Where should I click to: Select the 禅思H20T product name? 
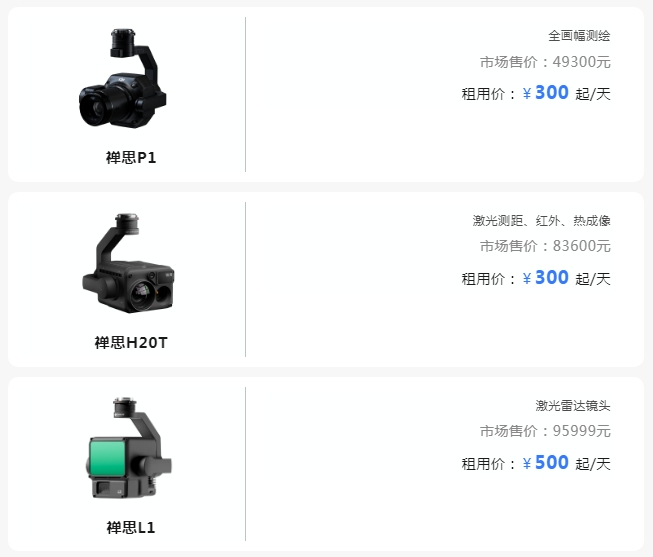pos(131,343)
